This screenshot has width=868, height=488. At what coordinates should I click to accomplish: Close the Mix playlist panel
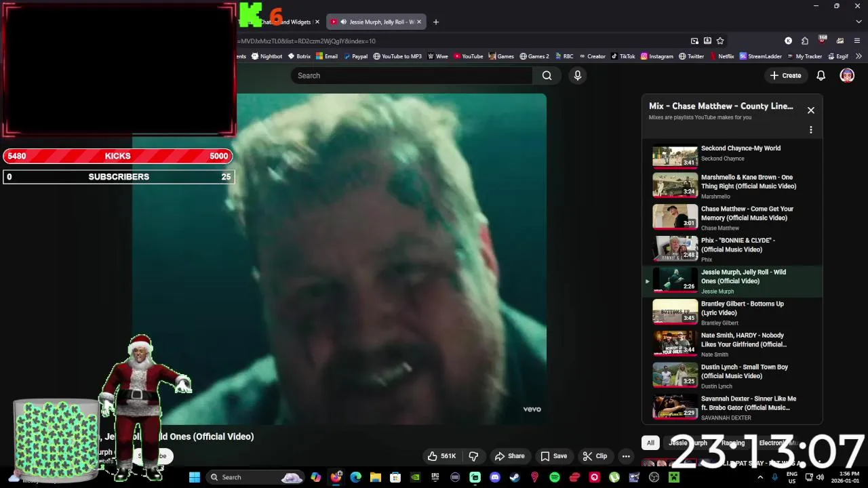pos(810,110)
